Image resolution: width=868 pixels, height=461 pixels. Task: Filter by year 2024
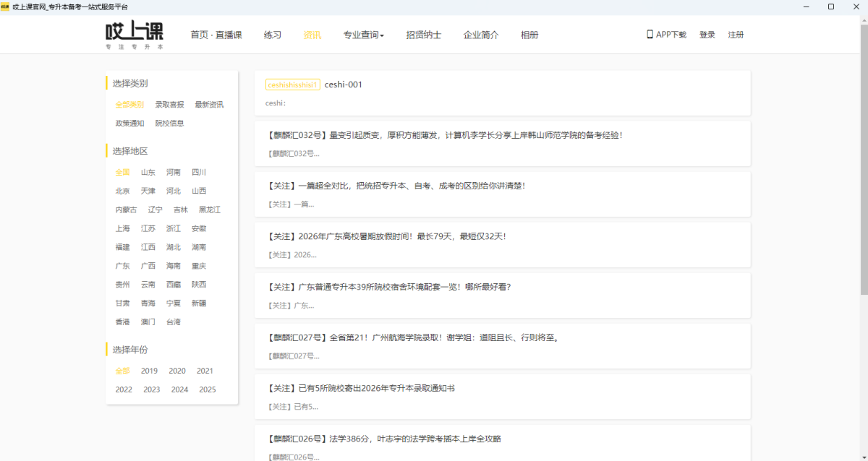(179, 390)
